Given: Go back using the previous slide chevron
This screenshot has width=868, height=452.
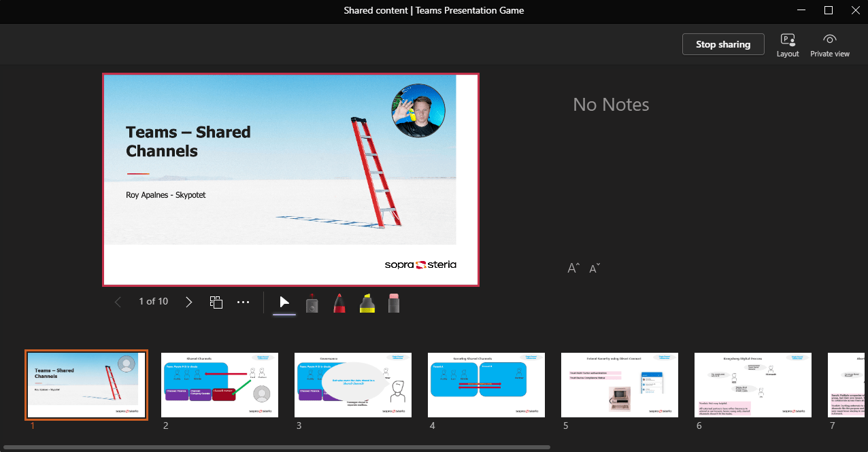Looking at the screenshot, I should click(118, 301).
